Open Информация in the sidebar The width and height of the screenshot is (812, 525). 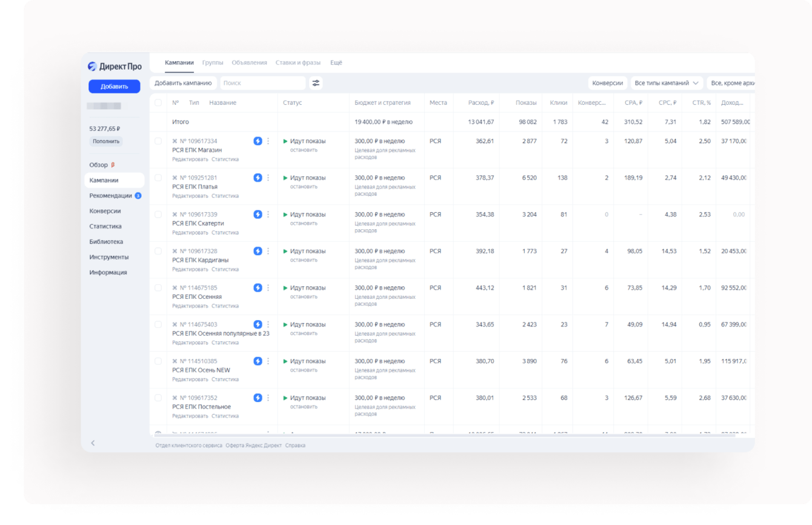(x=108, y=272)
